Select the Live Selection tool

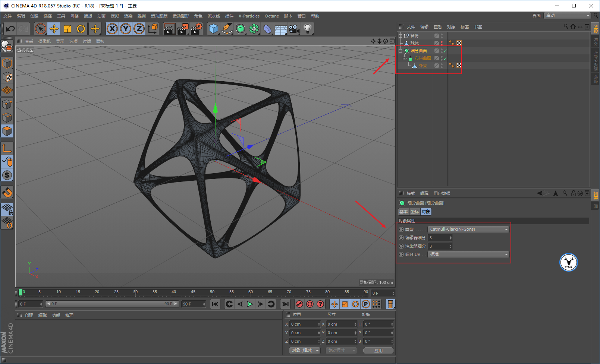(41, 29)
